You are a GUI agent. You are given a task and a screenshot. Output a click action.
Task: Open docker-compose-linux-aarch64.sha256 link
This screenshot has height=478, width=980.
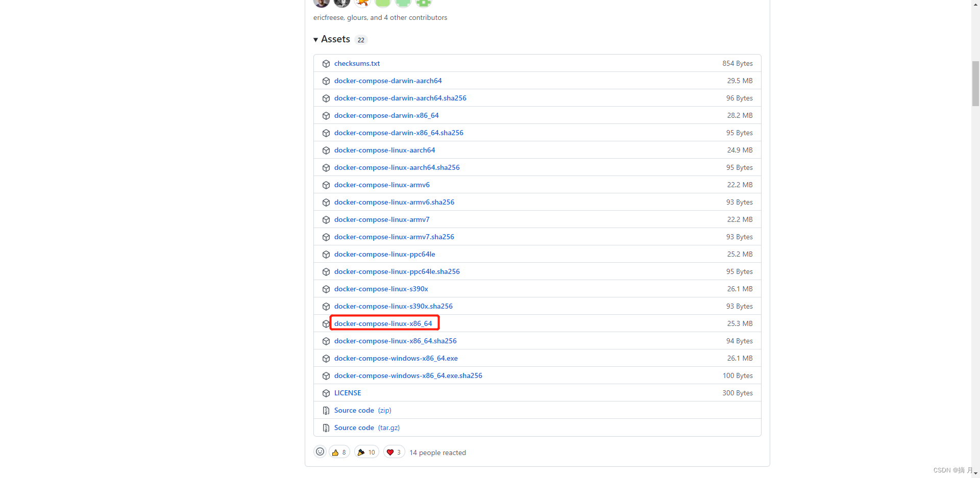click(x=397, y=167)
